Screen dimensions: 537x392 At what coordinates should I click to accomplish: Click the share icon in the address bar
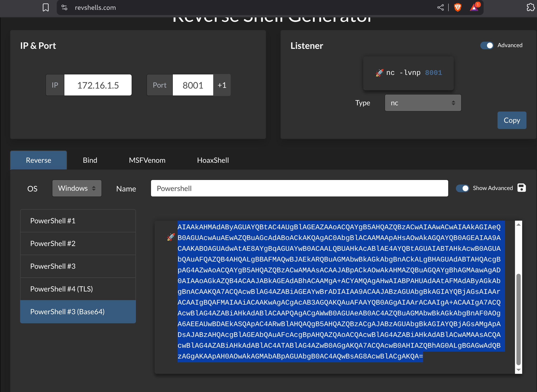(440, 7)
